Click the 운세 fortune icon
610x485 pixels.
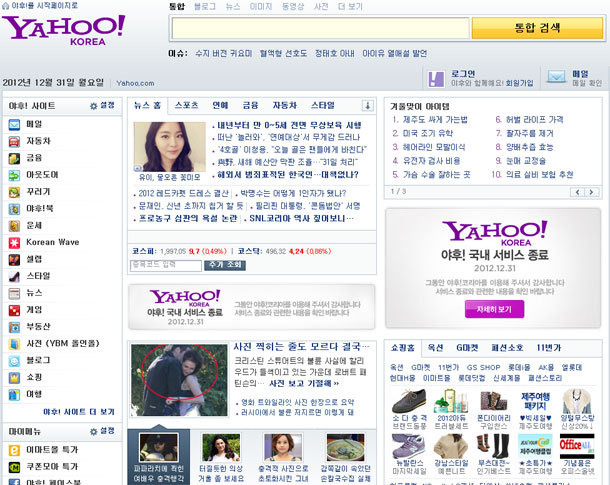pos(14,226)
